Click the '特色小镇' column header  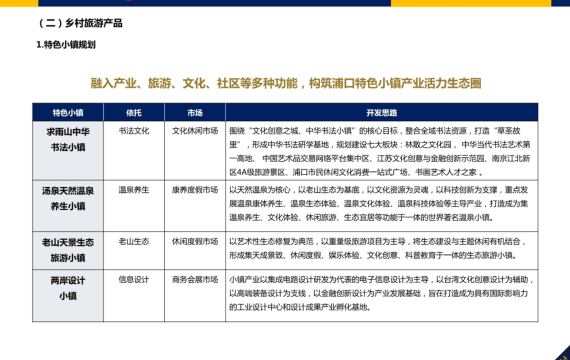pyautogui.click(x=68, y=112)
